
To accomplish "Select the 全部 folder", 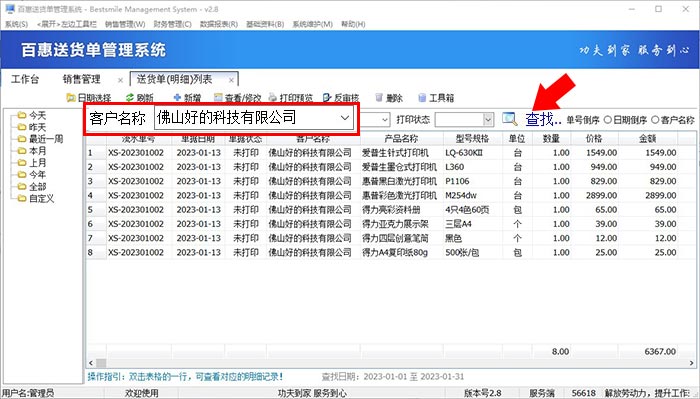I will pyautogui.click(x=32, y=187).
